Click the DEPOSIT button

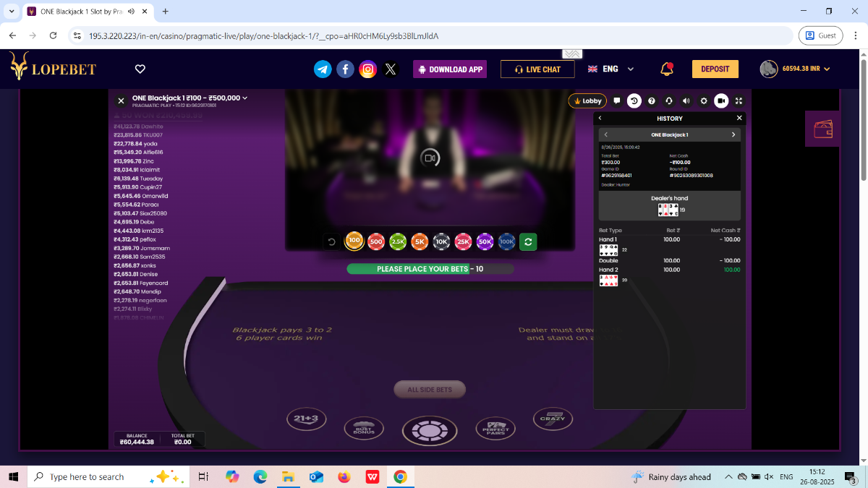tap(715, 69)
